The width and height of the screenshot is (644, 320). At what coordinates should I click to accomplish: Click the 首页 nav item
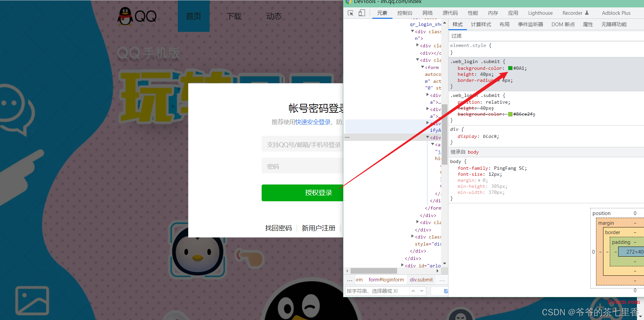point(194,16)
